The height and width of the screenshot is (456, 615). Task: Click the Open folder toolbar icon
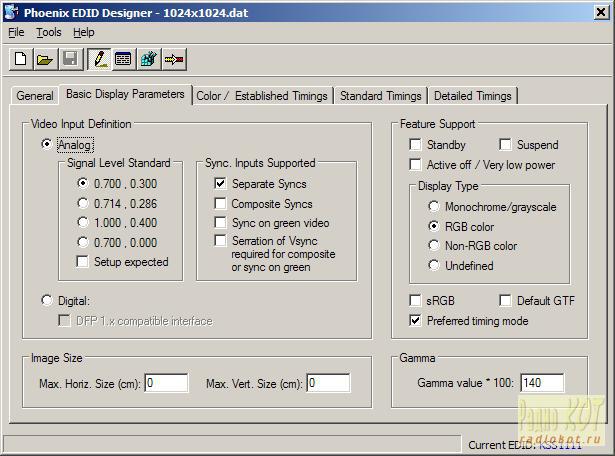[45, 60]
